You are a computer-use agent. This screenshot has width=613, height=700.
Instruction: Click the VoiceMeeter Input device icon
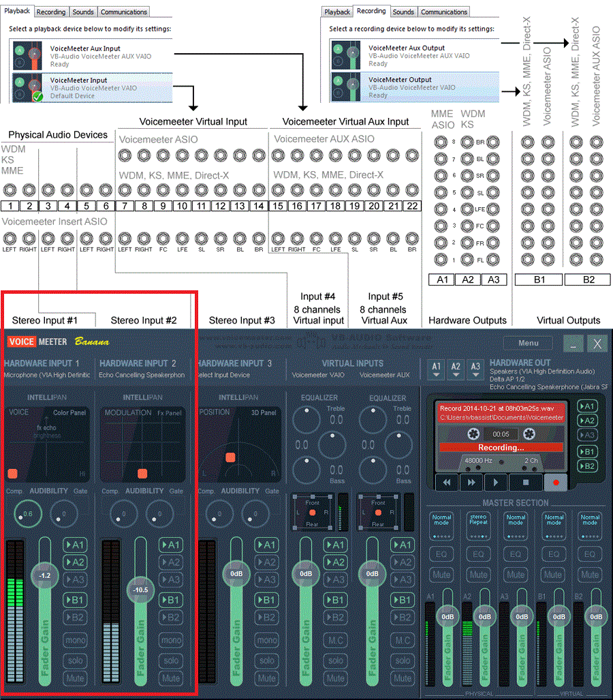click(x=27, y=88)
